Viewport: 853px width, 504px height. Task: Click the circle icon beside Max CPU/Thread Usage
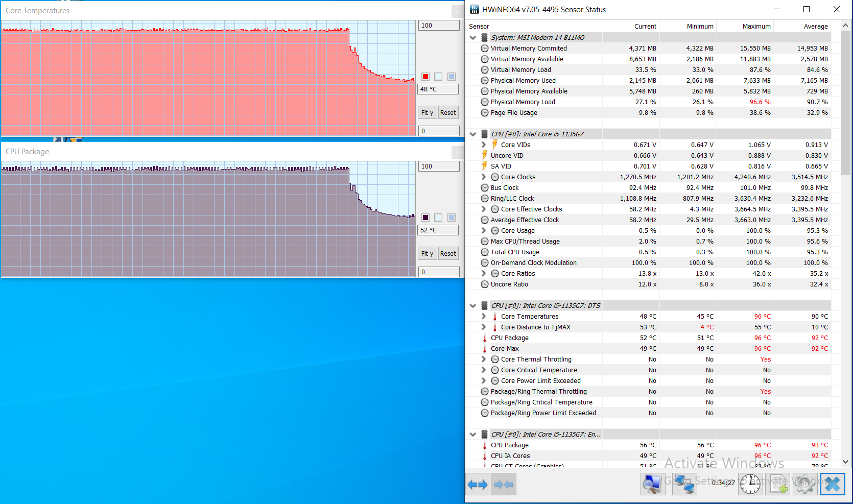tap(485, 241)
